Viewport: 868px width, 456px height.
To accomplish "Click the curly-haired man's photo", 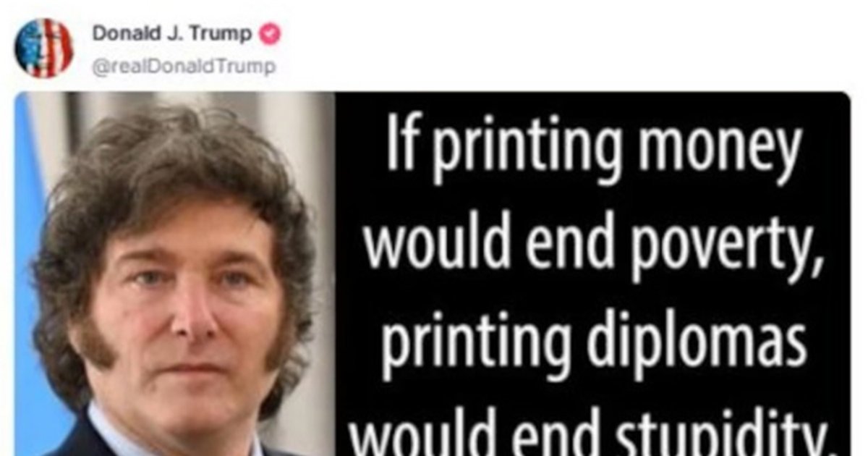I will click(174, 274).
